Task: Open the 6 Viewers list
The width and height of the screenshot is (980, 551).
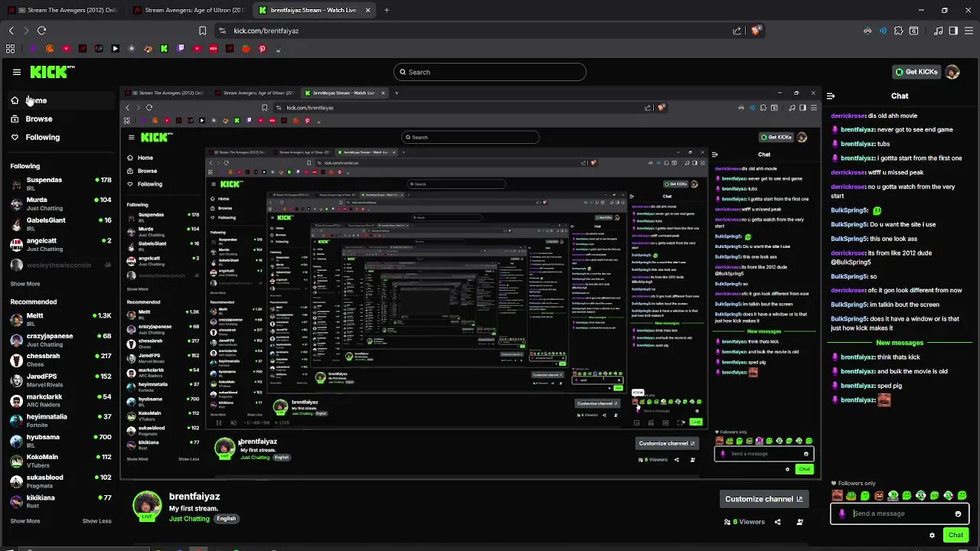Action: click(744, 522)
